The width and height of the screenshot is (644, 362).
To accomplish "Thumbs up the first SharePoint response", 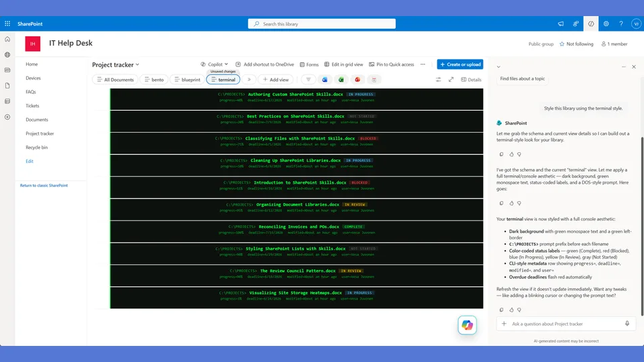I will click(x=511, y=154).
